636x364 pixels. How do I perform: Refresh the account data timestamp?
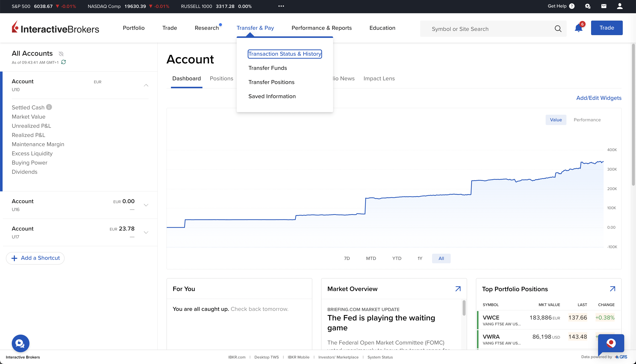point(63,62)
